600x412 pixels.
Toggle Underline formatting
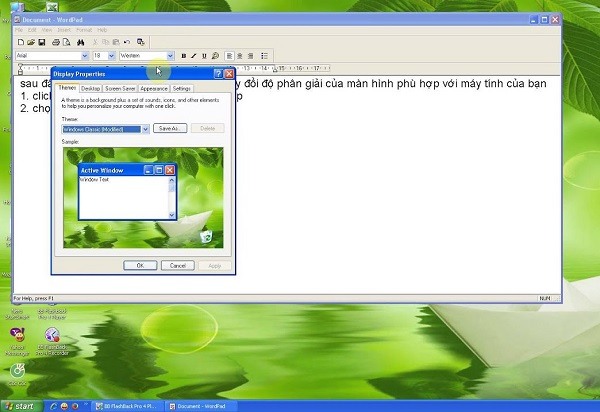[205, 56]
